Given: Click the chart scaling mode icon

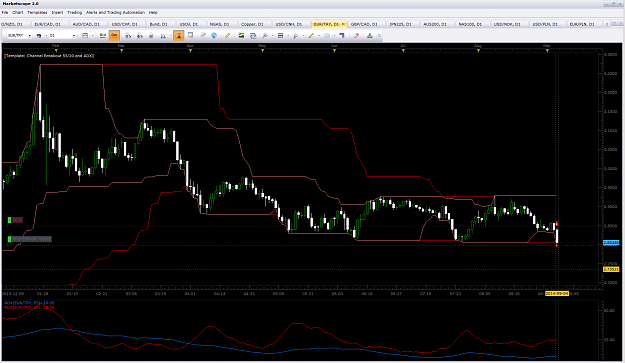Looking at the screenshot, I should tap(163, 36).
